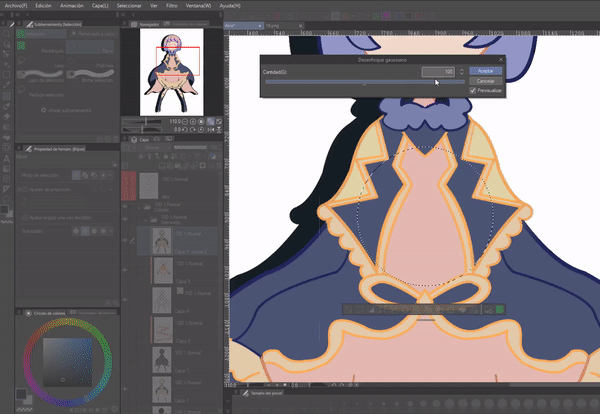This screenshot has height=414, width=600.
Task: Choose the Lápiz de selección subtool
Action: 41,76
